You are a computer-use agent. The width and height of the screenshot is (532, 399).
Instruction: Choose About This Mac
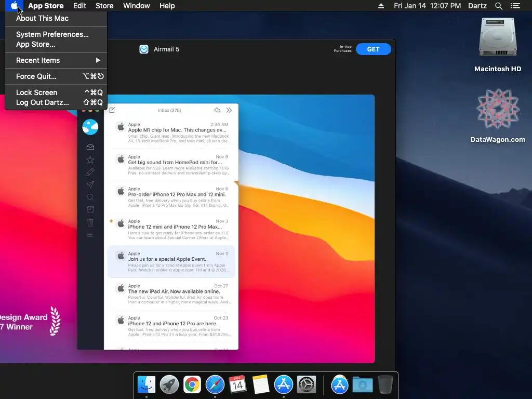tap(56, 18)
